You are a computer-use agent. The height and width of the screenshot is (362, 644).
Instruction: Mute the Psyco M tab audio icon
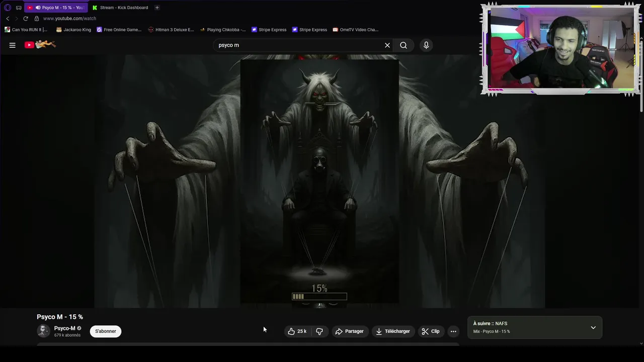(x=38, y=8)
